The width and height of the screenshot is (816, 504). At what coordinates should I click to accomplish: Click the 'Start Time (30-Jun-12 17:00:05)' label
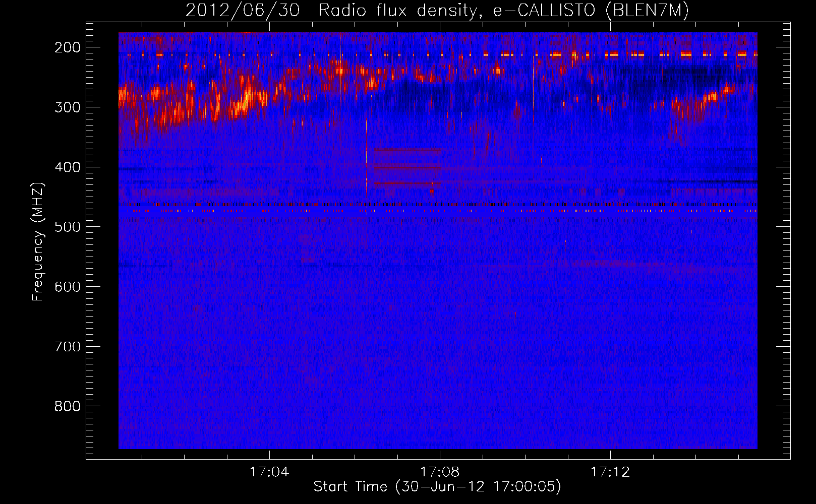(x=437, y=487)
